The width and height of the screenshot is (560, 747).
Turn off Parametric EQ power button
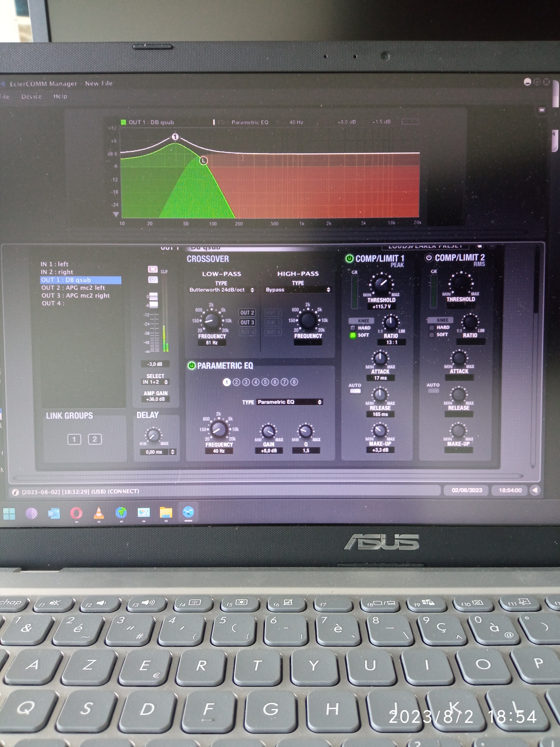pyautogui.click(x=191, y=365)
